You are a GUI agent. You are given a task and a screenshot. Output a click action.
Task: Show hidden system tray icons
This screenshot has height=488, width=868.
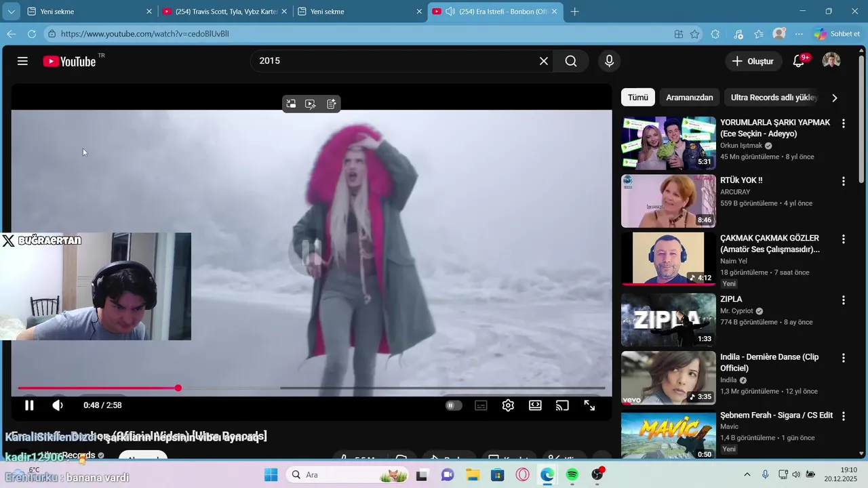click(x=747, y=474)
